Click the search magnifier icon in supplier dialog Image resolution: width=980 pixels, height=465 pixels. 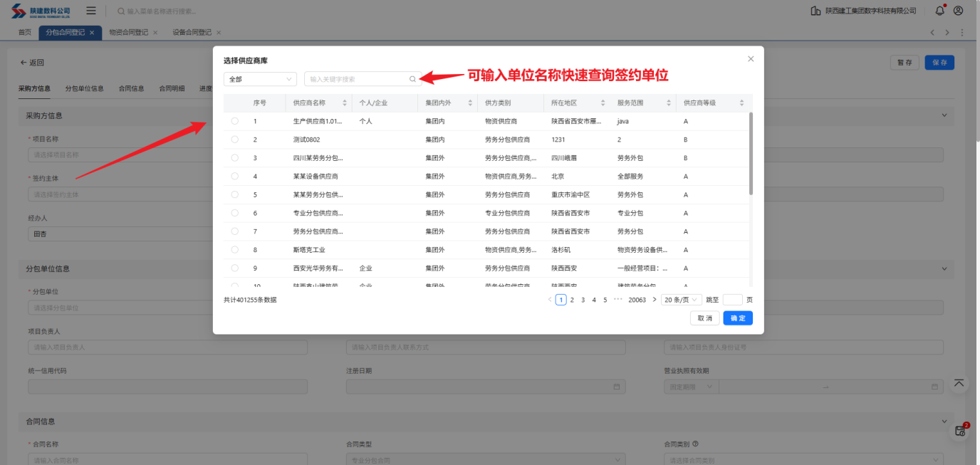pyautogui.click(x=412, y=79)
